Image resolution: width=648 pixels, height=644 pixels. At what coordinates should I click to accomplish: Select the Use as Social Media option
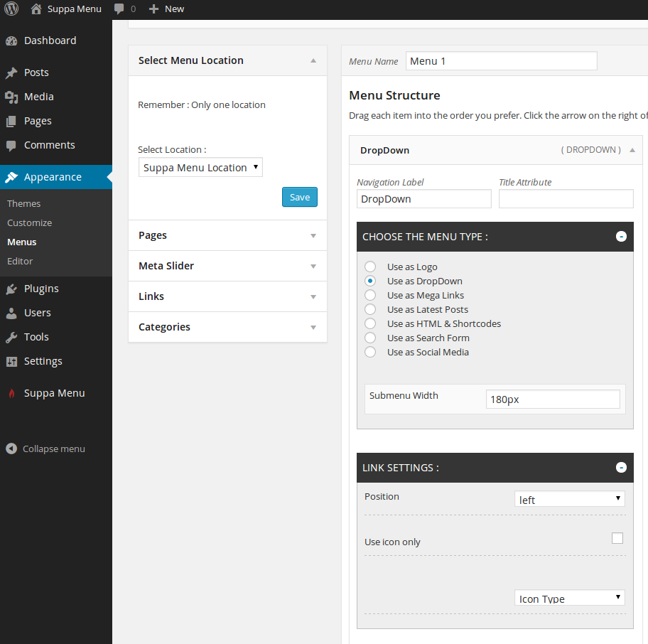click(x=370, y=352)
